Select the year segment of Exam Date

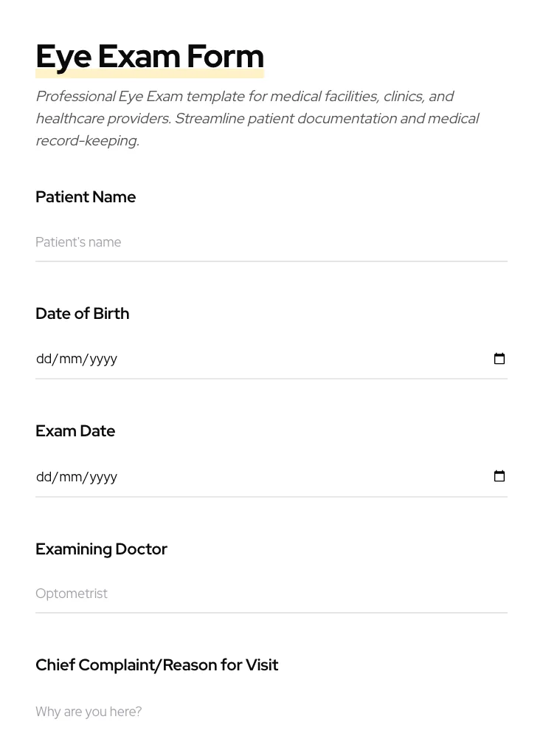(103, 477)
